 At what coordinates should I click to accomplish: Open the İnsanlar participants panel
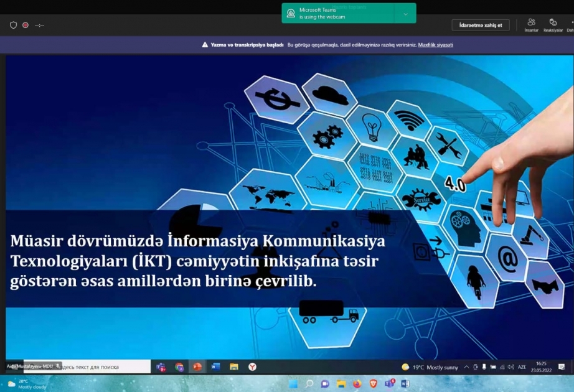pyautogui.click(x=531, y=25)
